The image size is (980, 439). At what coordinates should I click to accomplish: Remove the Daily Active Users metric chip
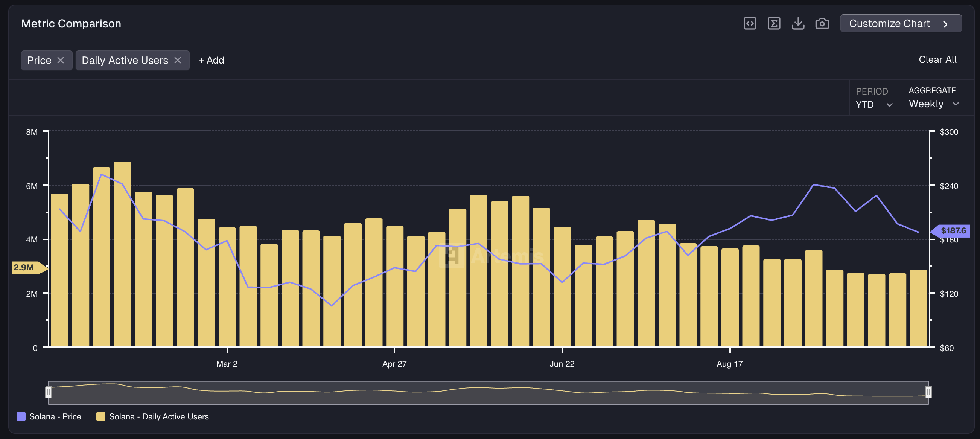[x=178, y=60]
